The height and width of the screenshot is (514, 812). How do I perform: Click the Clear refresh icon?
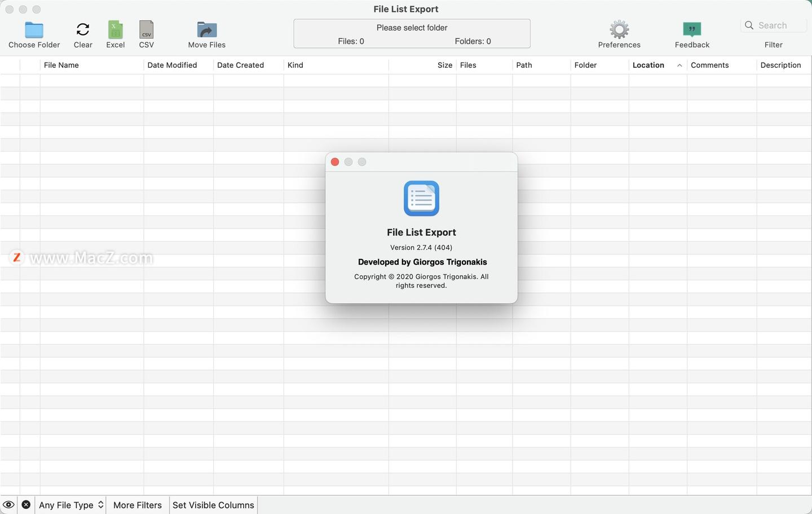pos(82,29)
